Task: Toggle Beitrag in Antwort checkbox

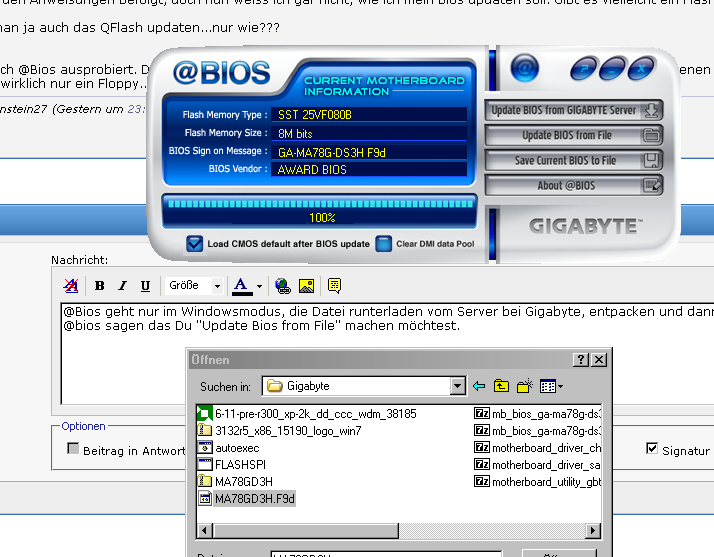Action: (72, 448)
